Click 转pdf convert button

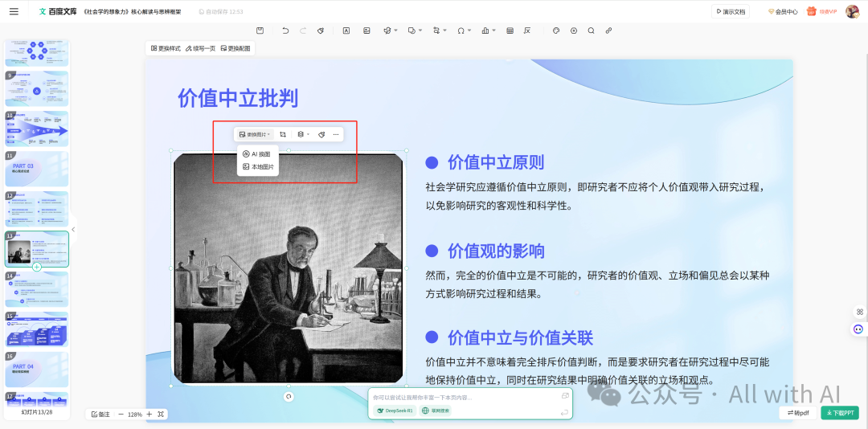798,412
